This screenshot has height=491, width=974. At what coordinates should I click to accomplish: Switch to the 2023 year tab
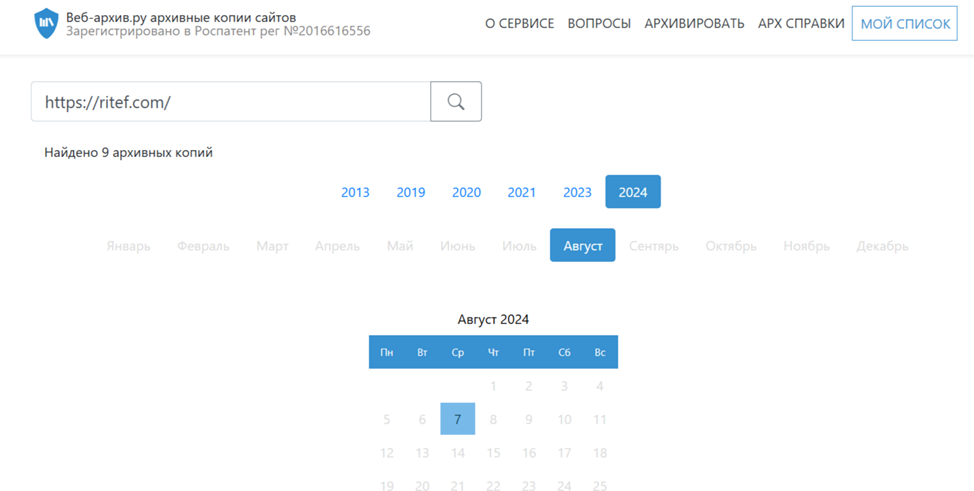coord(577,192)
